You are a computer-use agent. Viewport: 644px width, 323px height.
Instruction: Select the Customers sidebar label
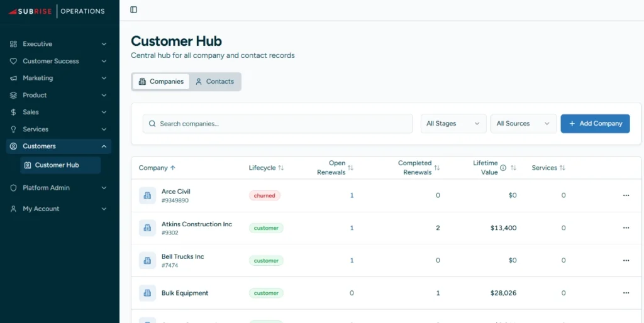pyautogui.click(x=39, y=146)
